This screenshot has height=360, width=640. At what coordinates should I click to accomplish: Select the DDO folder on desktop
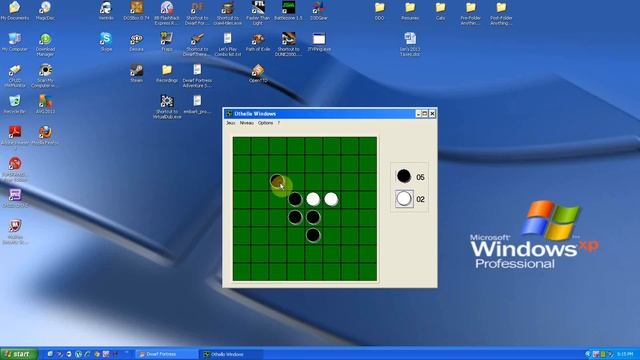380,11
